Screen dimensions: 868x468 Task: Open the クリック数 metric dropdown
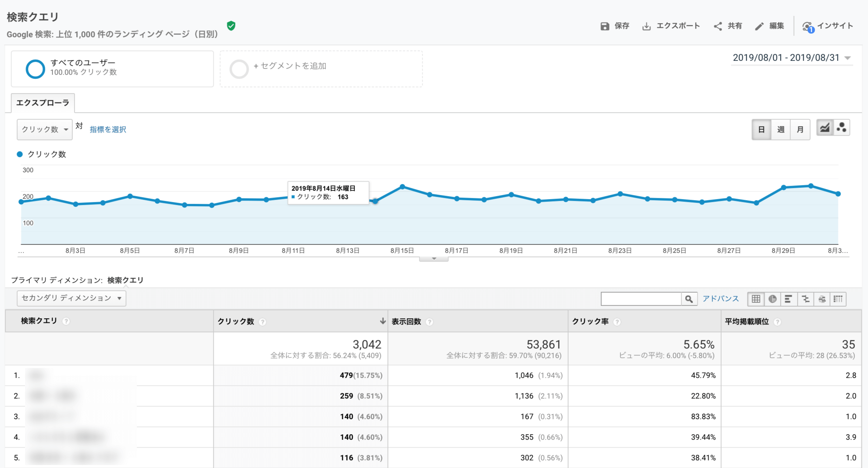click(45, 130)
